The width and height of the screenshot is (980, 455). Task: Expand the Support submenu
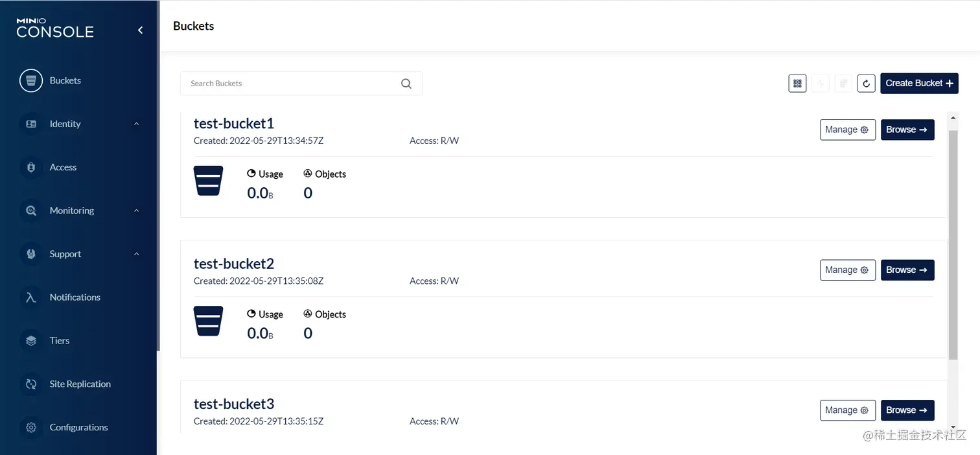tap(136, 254)
